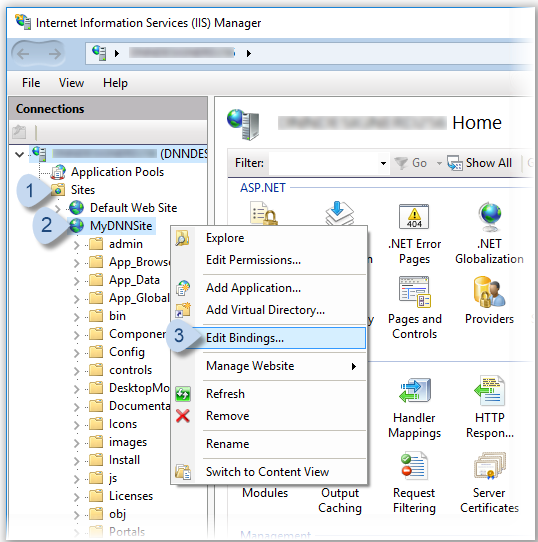Select the images folder
The width and height of the screenshot is (538, 542).
click(128, 442)
